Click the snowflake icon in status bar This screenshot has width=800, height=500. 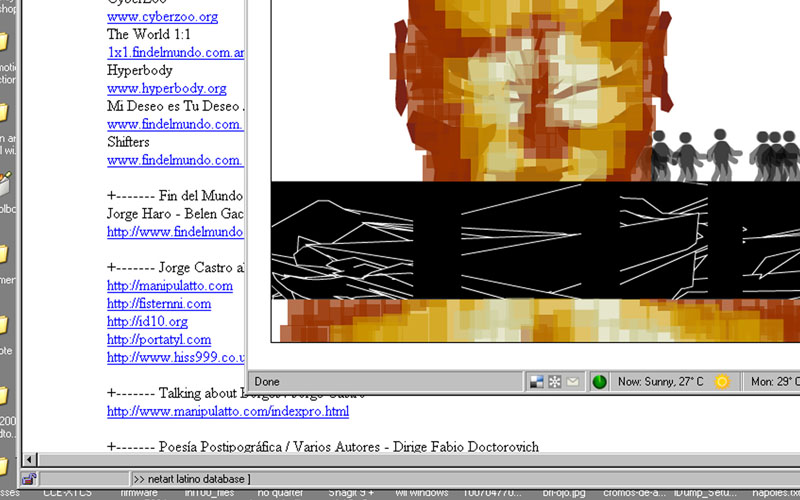(x=555, y=382)
